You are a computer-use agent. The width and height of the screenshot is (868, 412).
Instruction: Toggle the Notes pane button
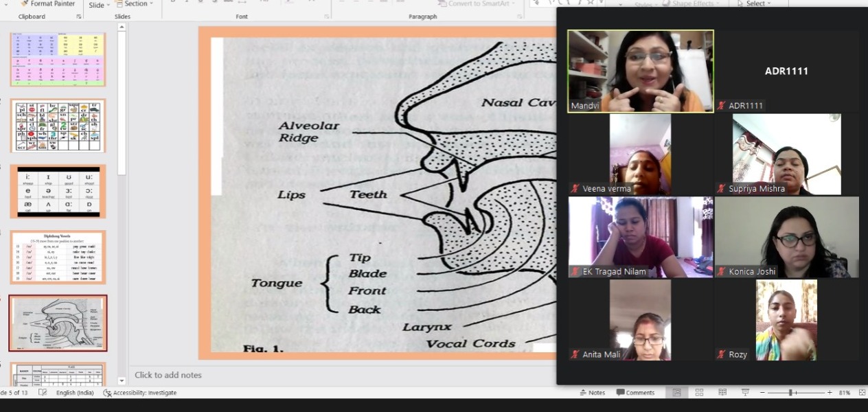tap(593, 393)
